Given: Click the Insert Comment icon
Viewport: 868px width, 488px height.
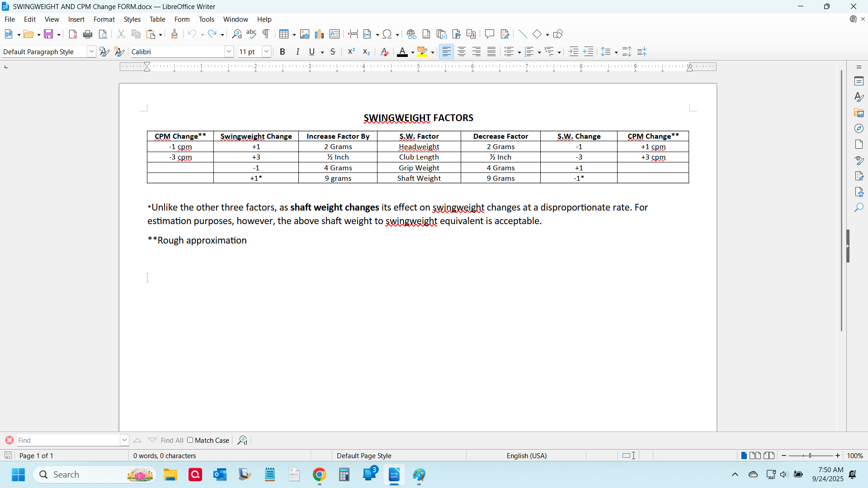Looking at the screenshot, I should pyautogui.click(x=489, y=34).
